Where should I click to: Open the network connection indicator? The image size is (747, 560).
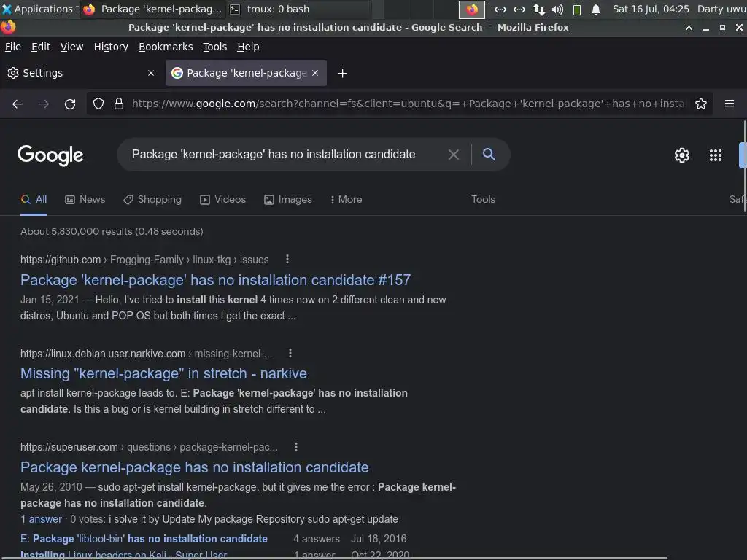[x=539, y=9]
